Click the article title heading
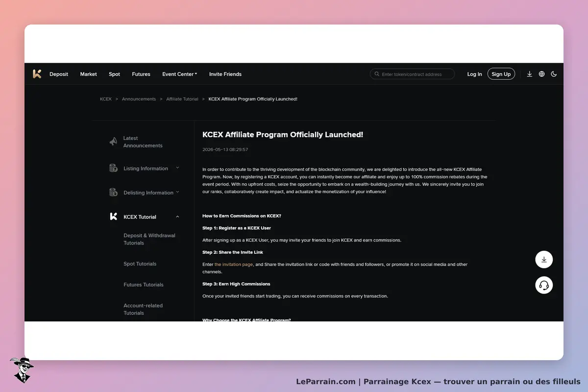 283,134
